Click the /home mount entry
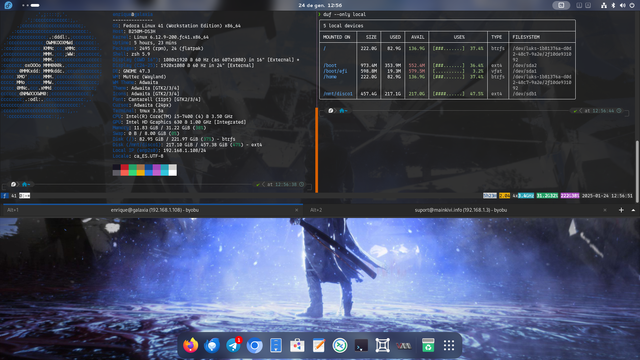 point(330,77)
